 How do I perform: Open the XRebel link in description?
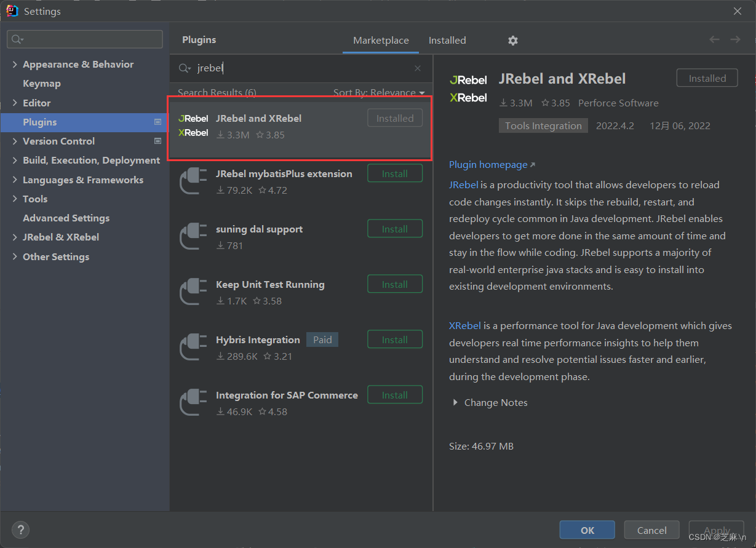[465, 325]
